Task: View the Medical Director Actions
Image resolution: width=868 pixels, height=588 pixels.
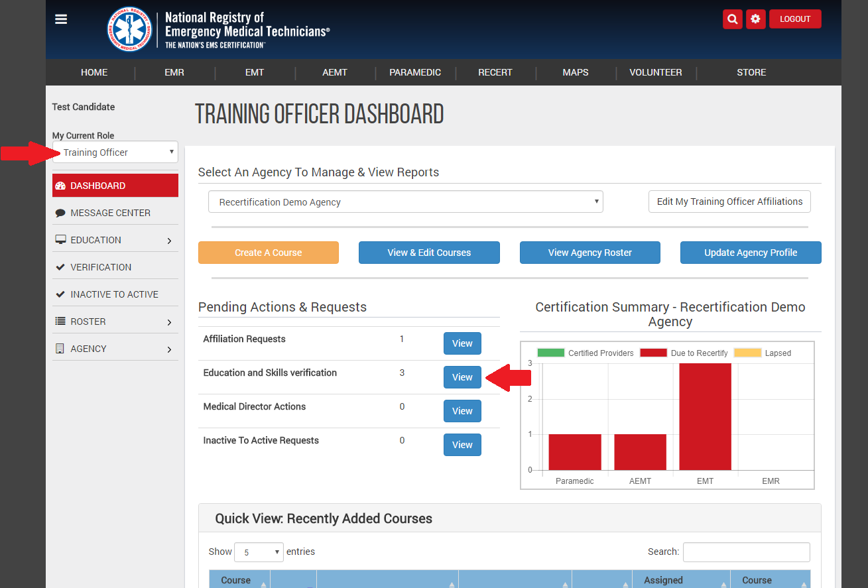Action: click(x=462, y=411)
